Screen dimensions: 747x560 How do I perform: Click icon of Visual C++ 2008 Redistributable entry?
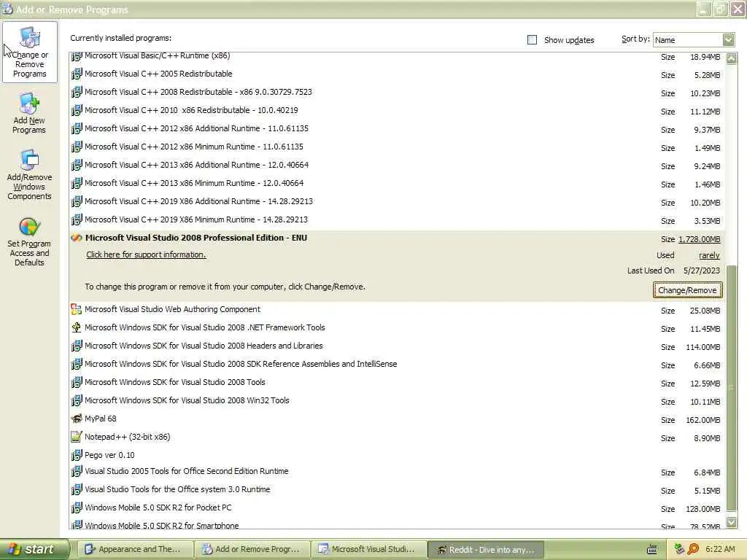(76, 93)
